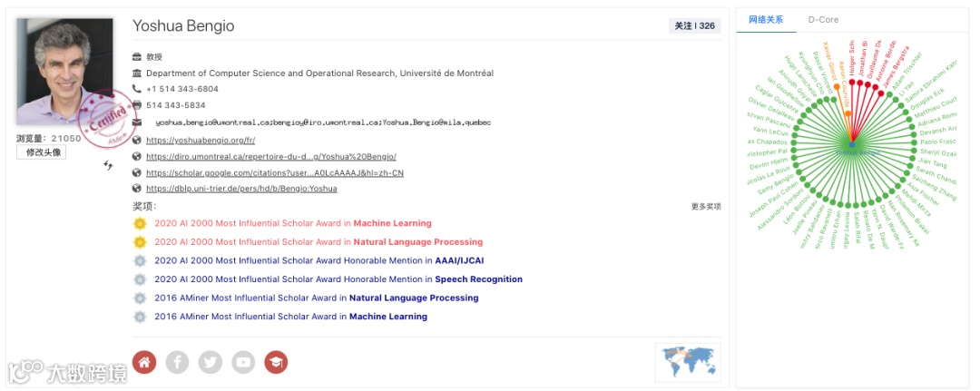Select the Yann LeCun label in the graph

click(x=769, y=131)
